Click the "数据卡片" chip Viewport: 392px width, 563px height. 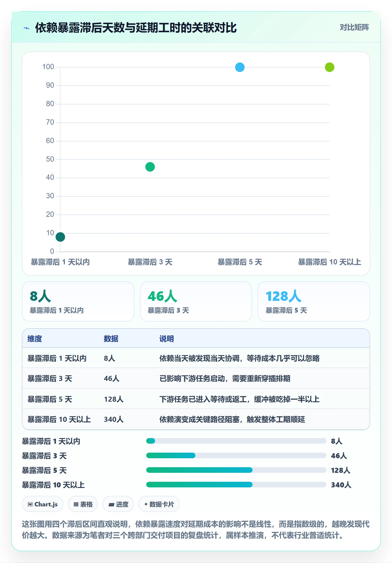[x=159, y=504]
